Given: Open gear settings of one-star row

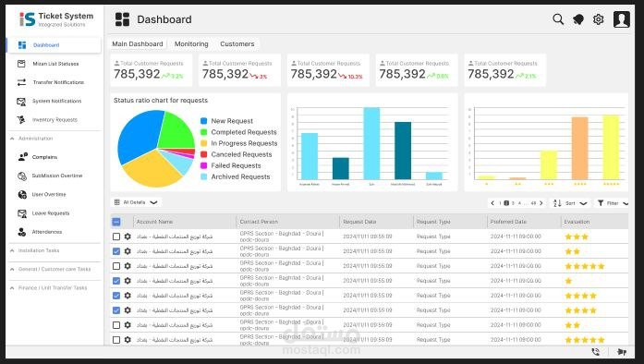Looking at the screenshot, I should click(x=128, y=281).
